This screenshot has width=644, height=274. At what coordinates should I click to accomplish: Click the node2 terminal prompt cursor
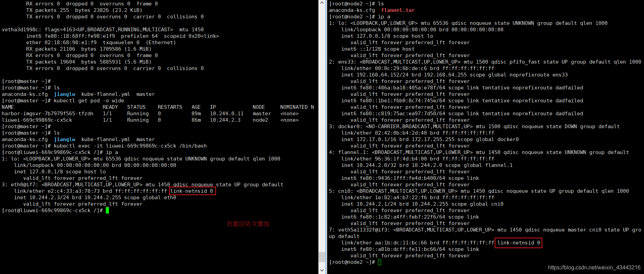379,262
